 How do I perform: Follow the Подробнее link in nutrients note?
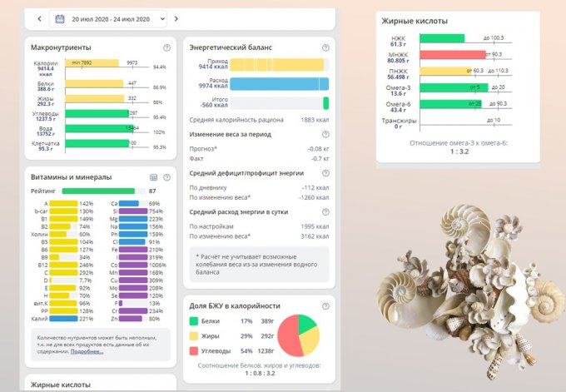tap(87, 351)
